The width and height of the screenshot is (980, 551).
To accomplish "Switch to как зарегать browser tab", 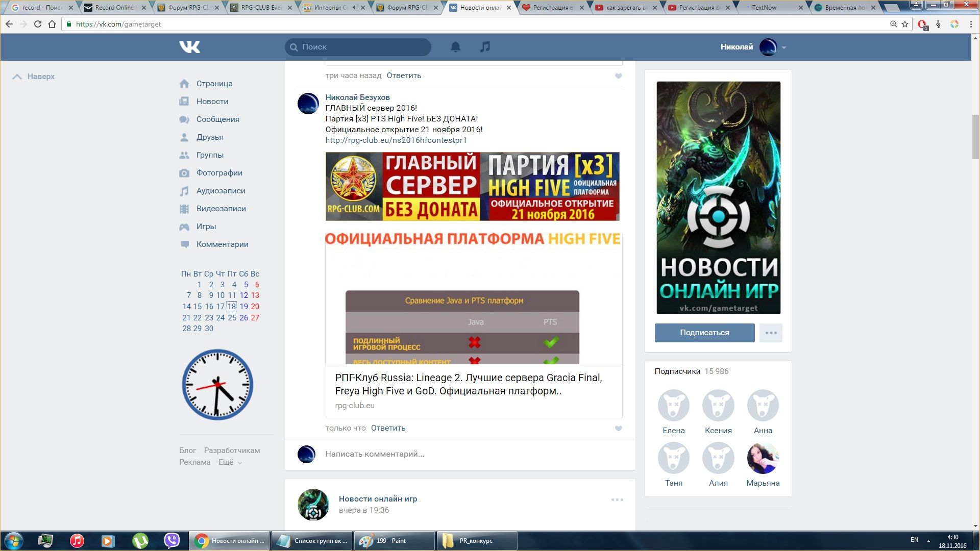I will (x=625, y=8).
